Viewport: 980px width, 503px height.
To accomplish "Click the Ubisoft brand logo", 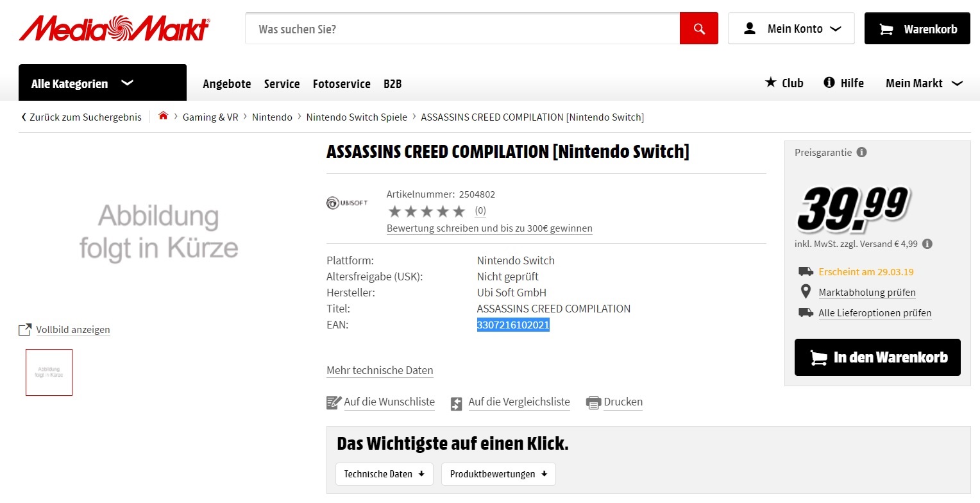I will point(347,203).
